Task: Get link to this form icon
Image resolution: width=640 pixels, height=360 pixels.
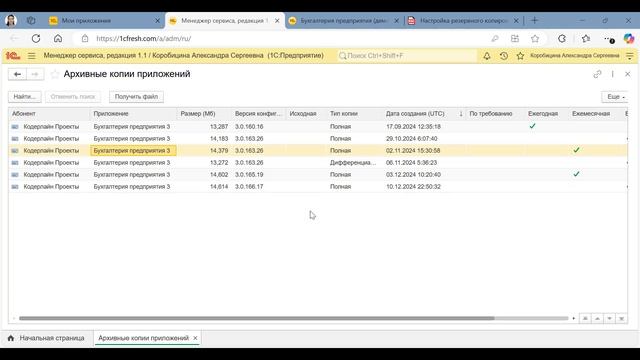Action: pos(597,74)
